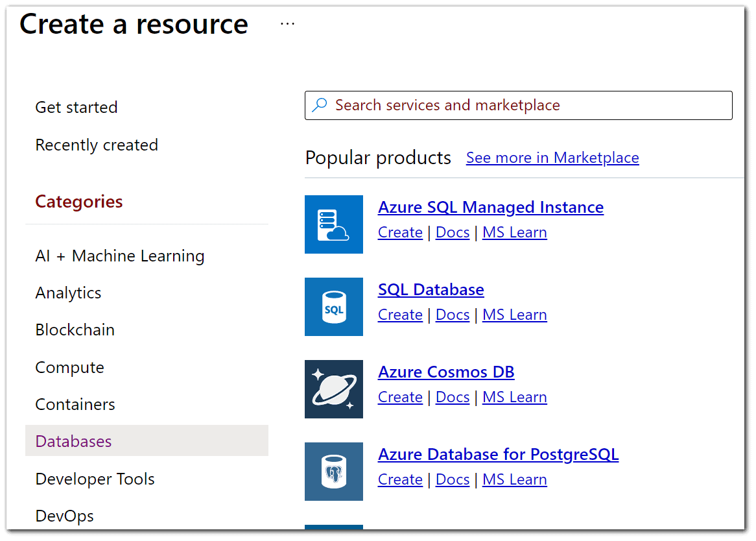
Task: Select the Databases category
Action: click(x=73, y=440)
